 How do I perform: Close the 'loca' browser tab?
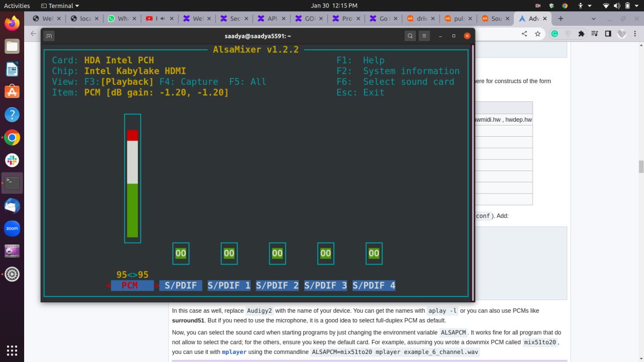[97, 18]
